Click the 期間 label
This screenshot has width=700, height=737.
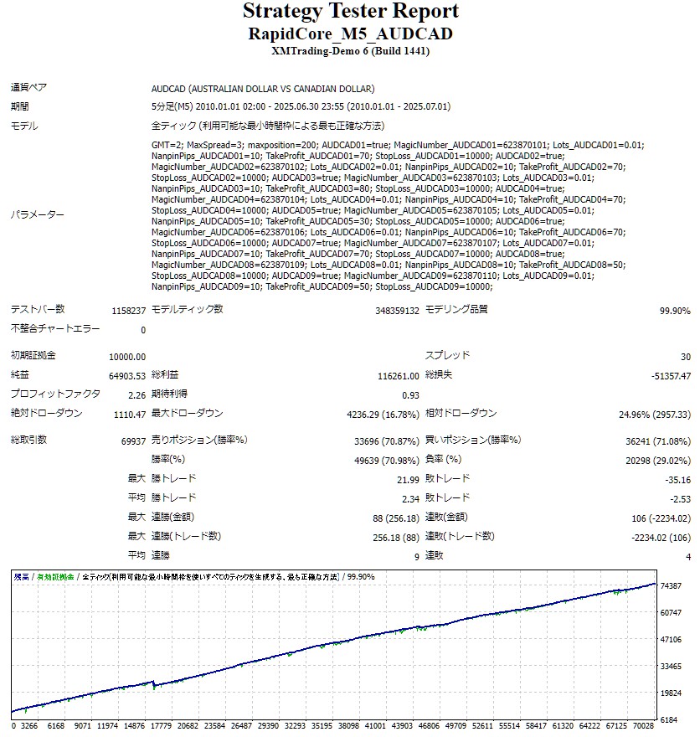click(20, 106)
